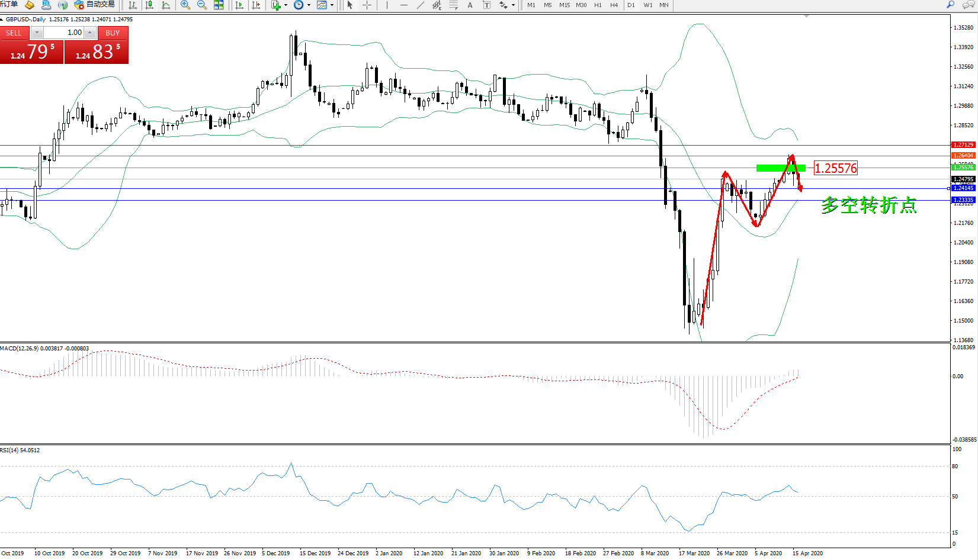Click the search magnifier in top right
Image resolution: width=978 pixels, height=560 pixels.
tap(951, 5)
